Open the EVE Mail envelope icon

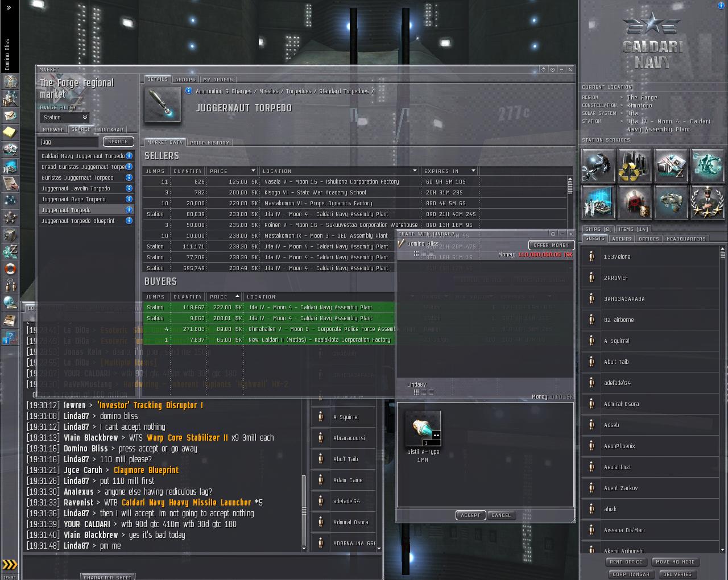pyautogui.click(x=10, y=115)
